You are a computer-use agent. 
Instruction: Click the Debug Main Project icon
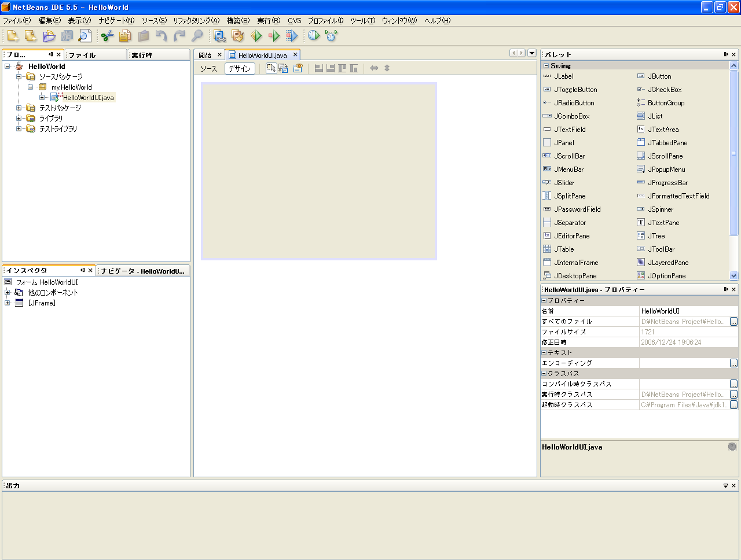[x=274, y=36]
